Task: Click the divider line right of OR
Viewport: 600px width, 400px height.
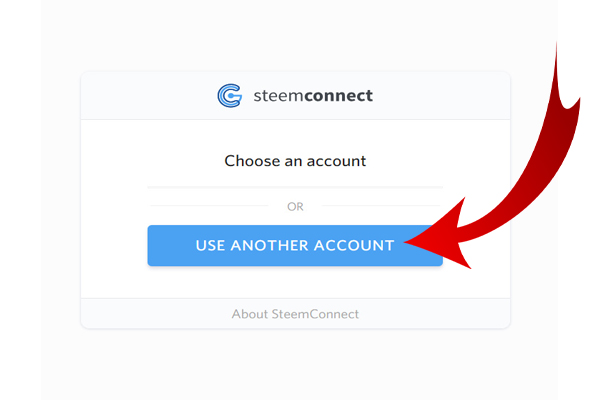Action: click(381, 206)
